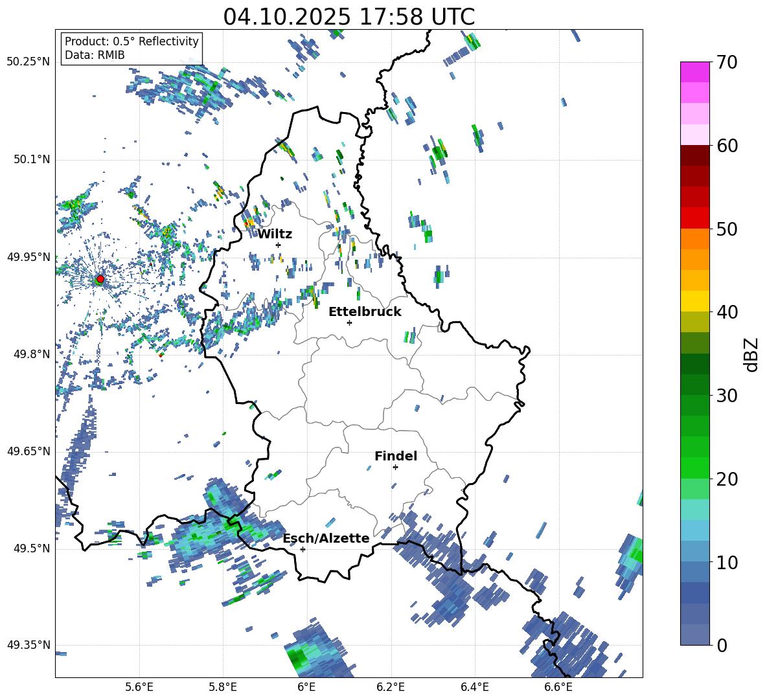Click the 49.35°N latitude label

(29, 645)
